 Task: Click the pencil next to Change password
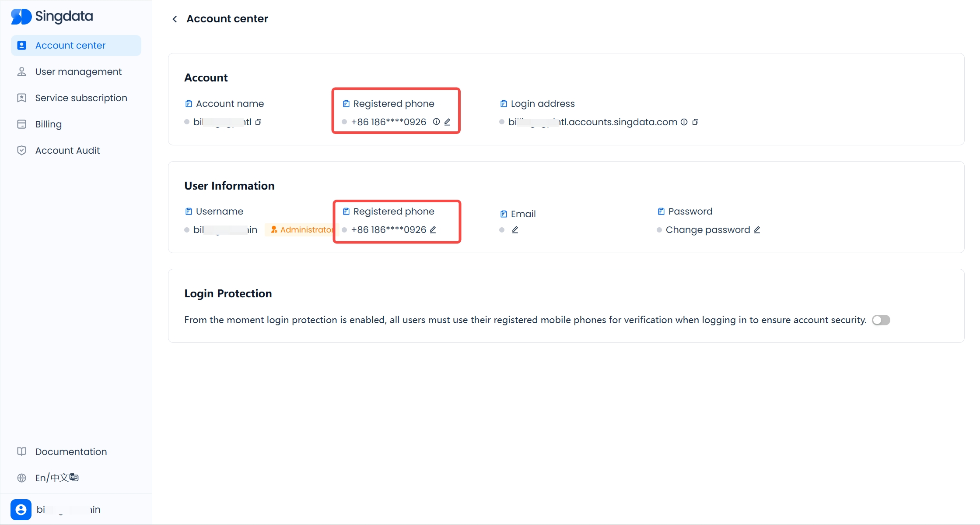(x=757, y=230)
